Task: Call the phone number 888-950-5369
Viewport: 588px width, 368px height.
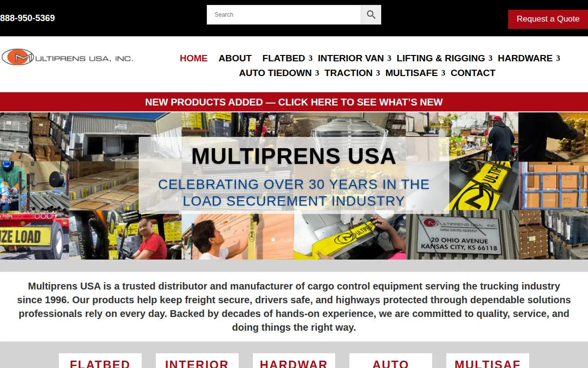Action: pos(27,18)
